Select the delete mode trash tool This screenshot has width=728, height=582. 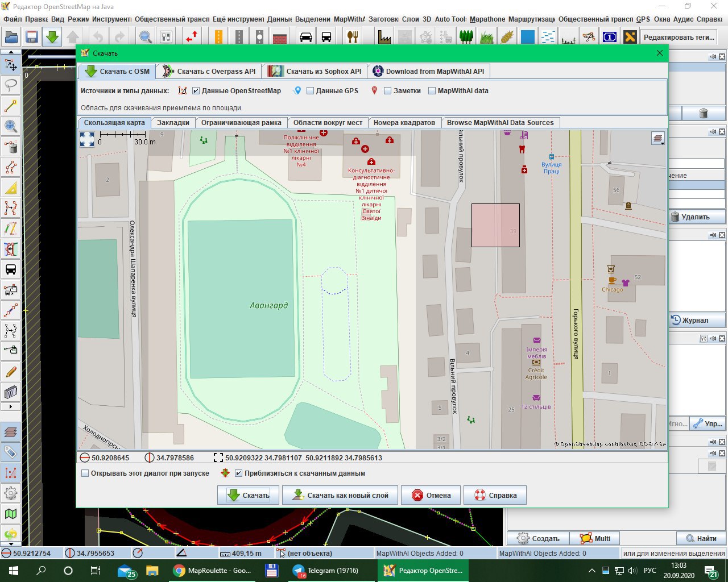pyautogui.click(x=11, y=147)
